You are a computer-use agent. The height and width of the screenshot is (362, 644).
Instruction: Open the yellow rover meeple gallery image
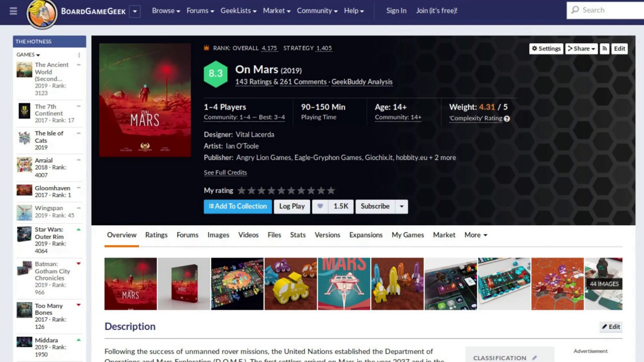click(x=291, y=284)
